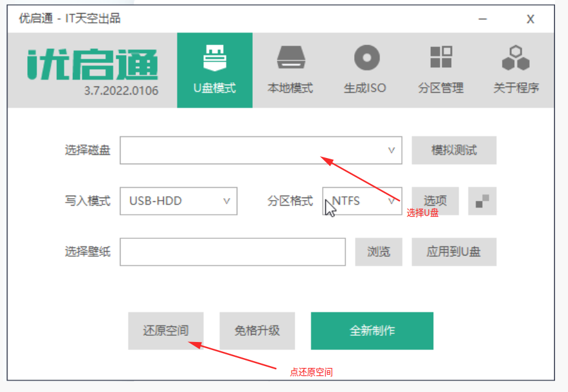Go to the 分区管理 tab
Screen dimensions: 568x392
pyautogui.click(x=441, y=70)
